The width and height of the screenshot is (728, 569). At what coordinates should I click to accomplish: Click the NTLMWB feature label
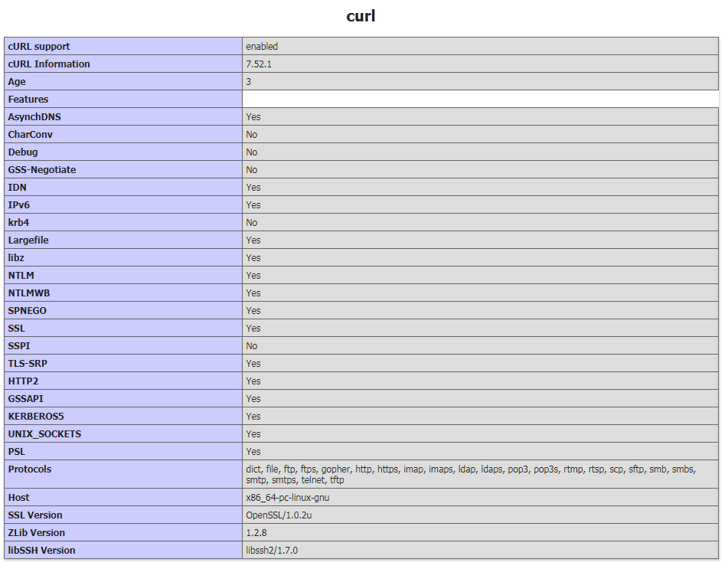tap(29, 293)
